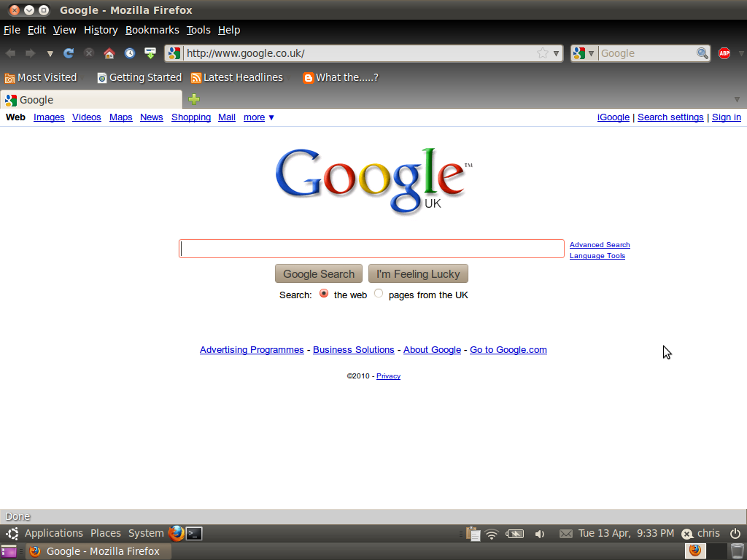Click the Google favicon in the address bar
The height and width of the screenshot is (560, 747).
174,53
